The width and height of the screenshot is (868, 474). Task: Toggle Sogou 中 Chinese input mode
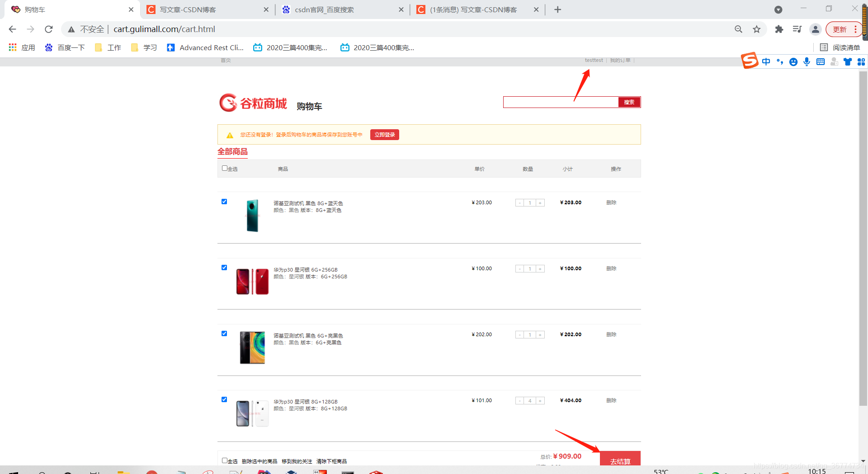[766, 62]
